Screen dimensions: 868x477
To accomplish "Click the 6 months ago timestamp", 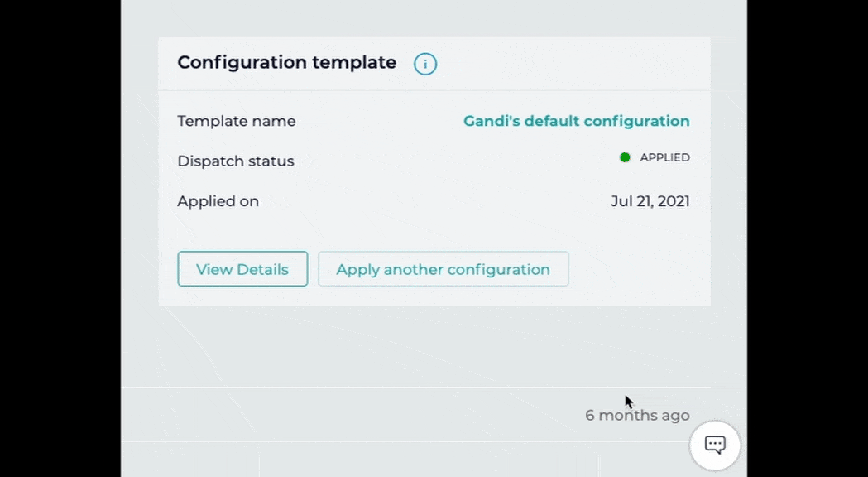I will coord(637,416).
